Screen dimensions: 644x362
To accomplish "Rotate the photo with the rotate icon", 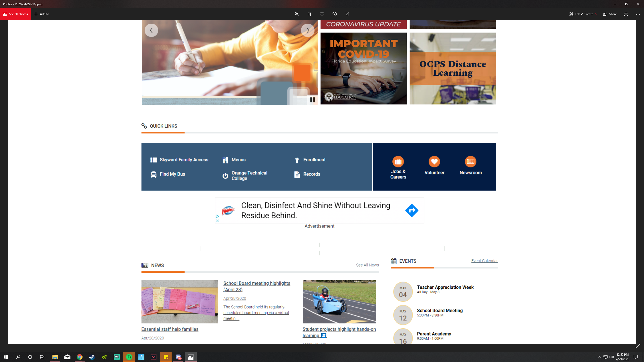I will coord(335,14).
